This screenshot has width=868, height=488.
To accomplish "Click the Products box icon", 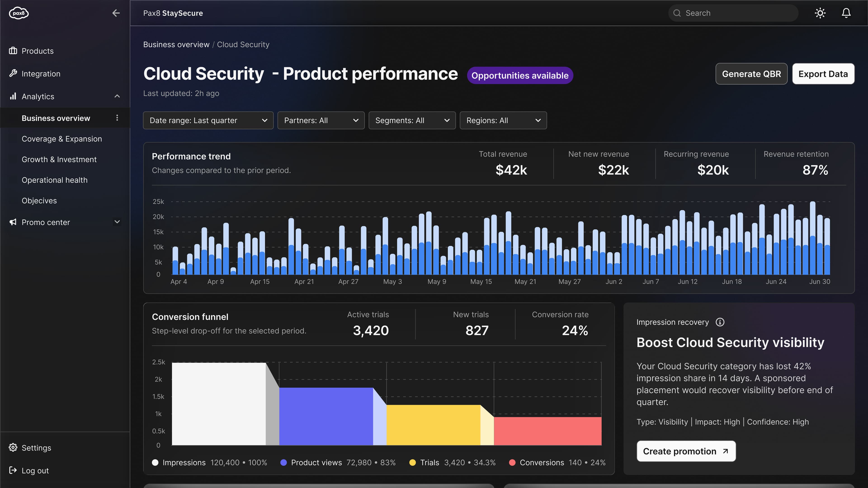I will pos(13,51).
